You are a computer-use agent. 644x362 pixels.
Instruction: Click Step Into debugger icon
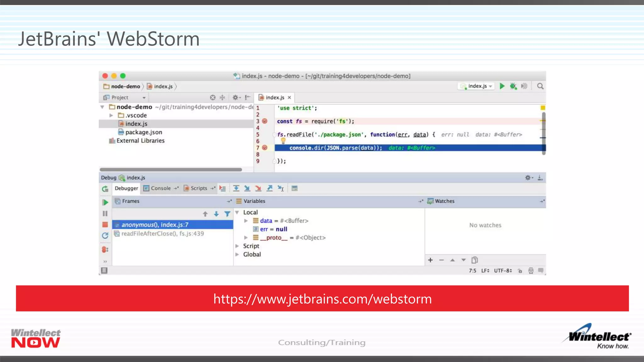[247, 188]
